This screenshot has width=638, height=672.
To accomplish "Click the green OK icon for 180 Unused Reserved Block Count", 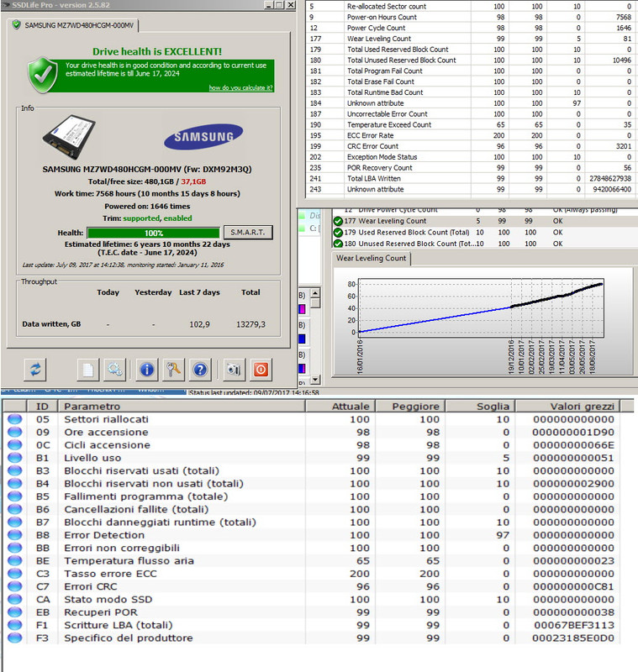I will [338, 244].
